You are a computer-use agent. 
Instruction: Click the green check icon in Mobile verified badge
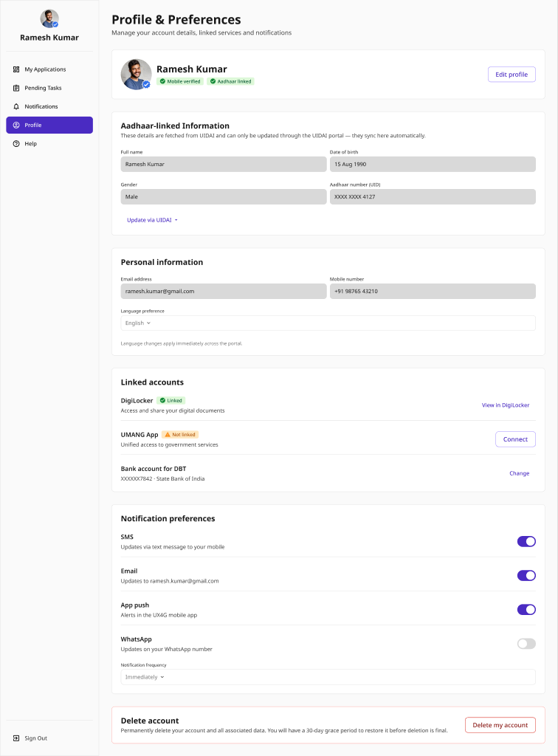tap(162, 81)
